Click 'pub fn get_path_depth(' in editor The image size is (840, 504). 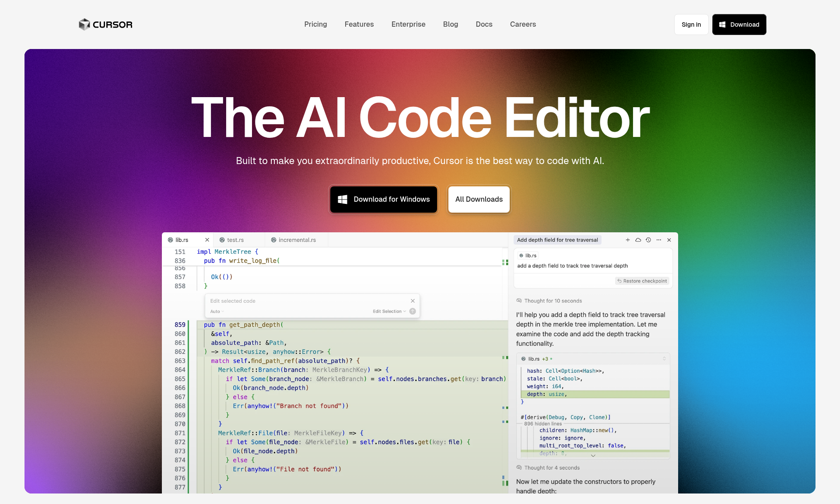click(244, 325)
